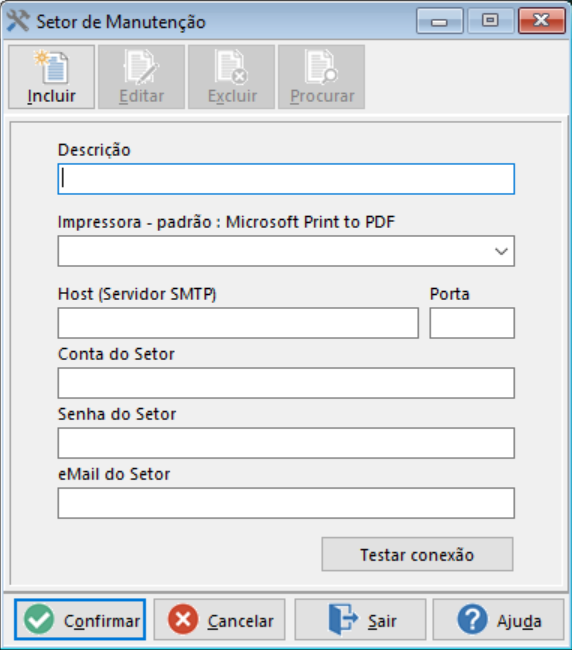Open the Impressora printer combo box

[286, 251]
